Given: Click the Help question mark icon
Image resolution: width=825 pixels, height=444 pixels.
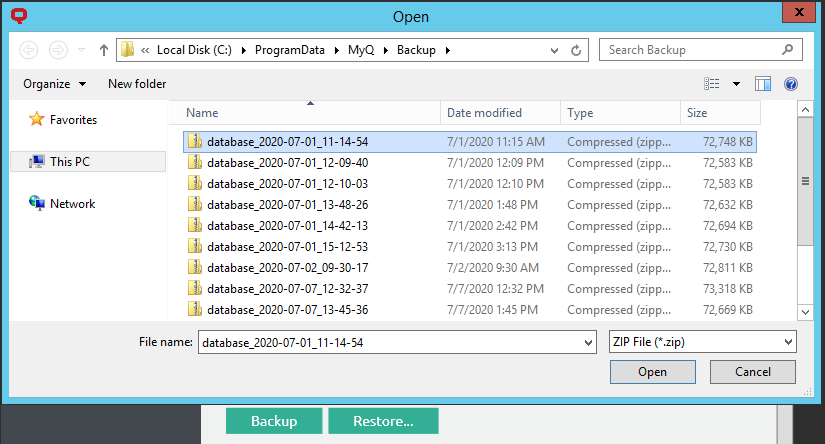Looking at the screenshot, I should [791, 84].
